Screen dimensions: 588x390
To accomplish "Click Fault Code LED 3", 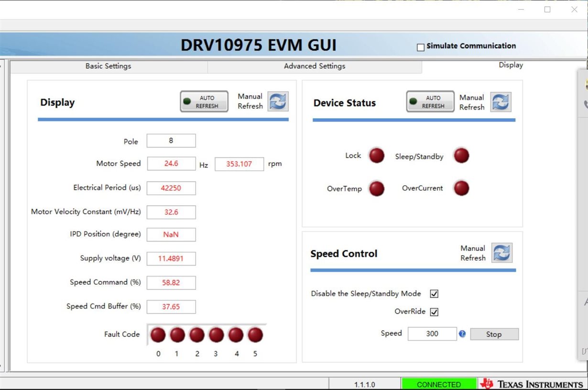I will [x=216, y=335].
